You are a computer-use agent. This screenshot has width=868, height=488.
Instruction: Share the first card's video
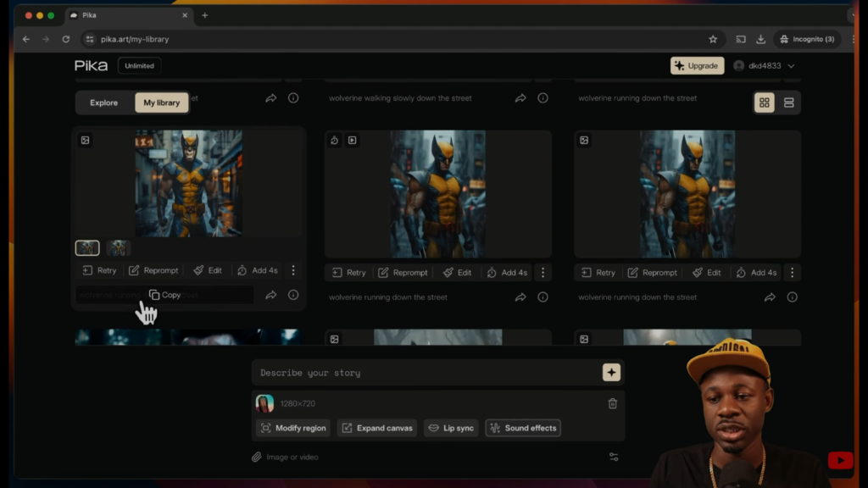270,295
